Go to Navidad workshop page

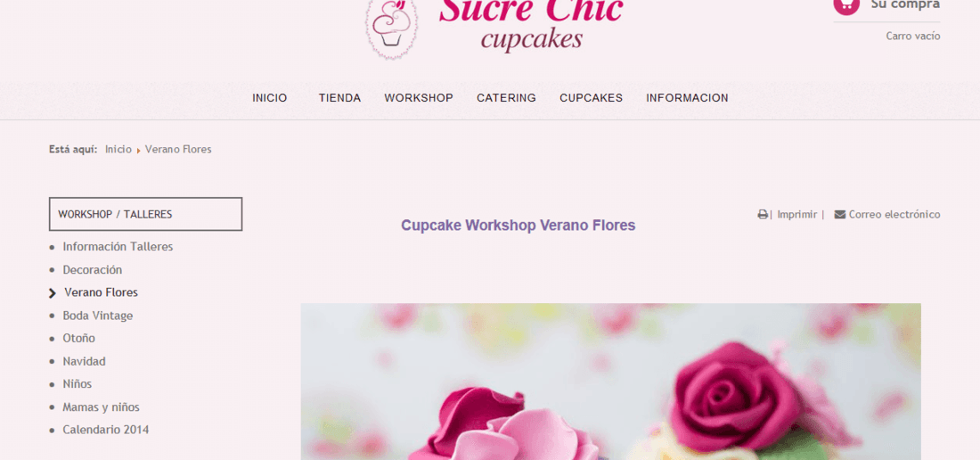point(84,361)
